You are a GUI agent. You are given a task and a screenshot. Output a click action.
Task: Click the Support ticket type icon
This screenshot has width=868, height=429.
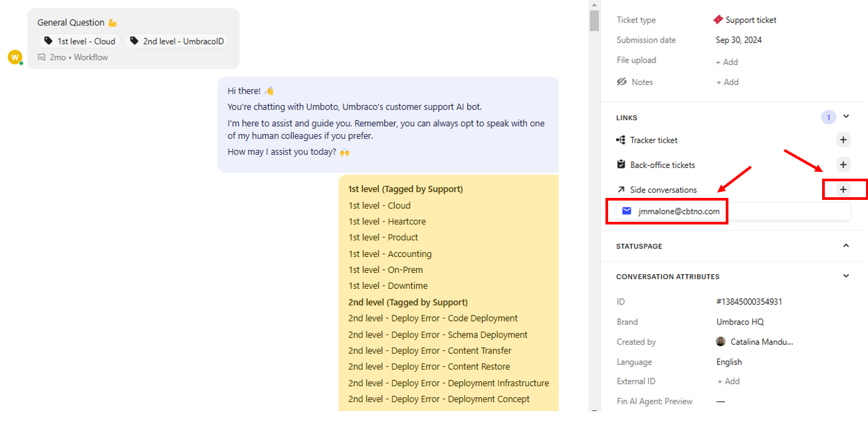[718, 20]
